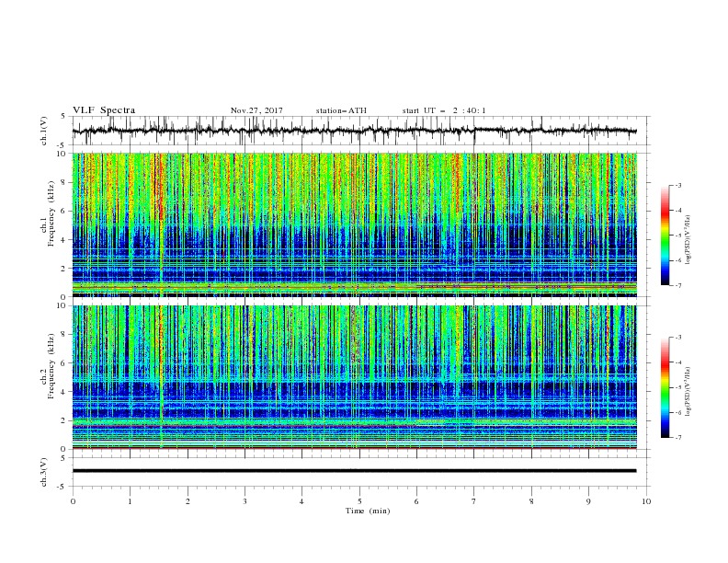
Task: Click the ch.1 spectrogram color scale bar
Action: click(665, 236)
